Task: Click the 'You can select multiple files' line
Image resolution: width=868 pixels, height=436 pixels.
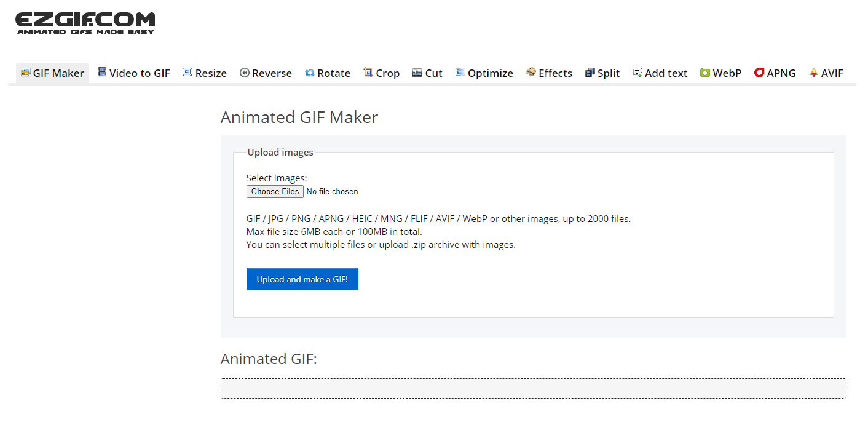Action: coord(381,245)
